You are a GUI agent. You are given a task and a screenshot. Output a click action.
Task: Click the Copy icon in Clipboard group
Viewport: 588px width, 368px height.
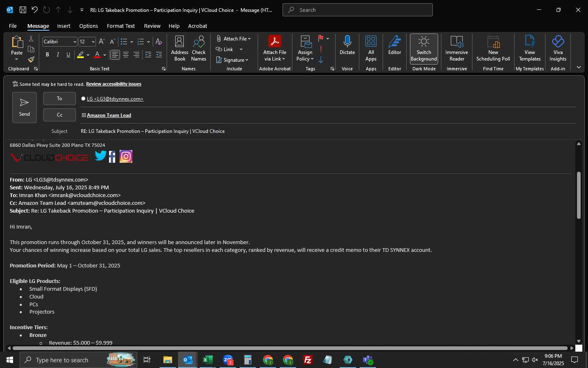31,49
